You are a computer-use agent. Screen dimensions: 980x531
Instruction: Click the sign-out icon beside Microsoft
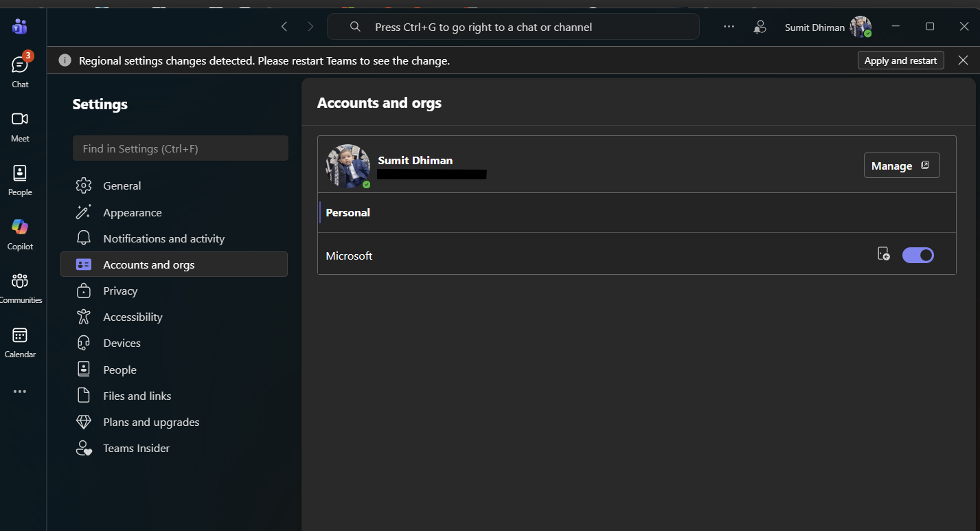884,254
